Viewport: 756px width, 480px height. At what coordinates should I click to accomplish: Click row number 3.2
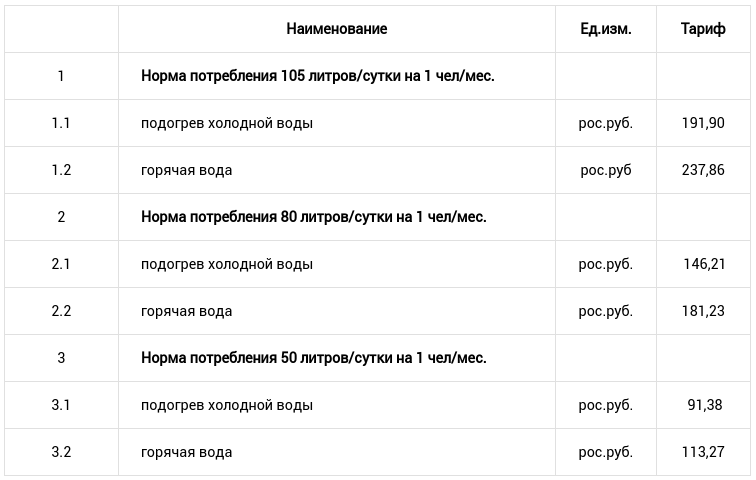(61, 452)
